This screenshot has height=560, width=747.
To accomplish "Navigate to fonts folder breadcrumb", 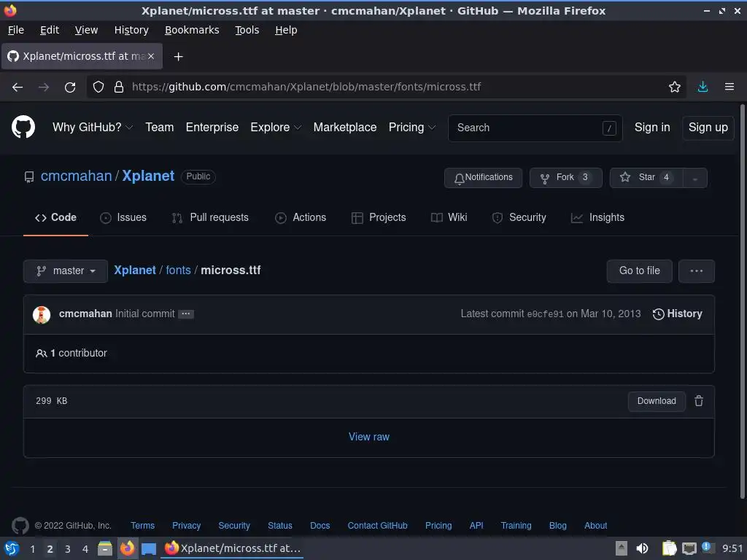I will [178, 270].
